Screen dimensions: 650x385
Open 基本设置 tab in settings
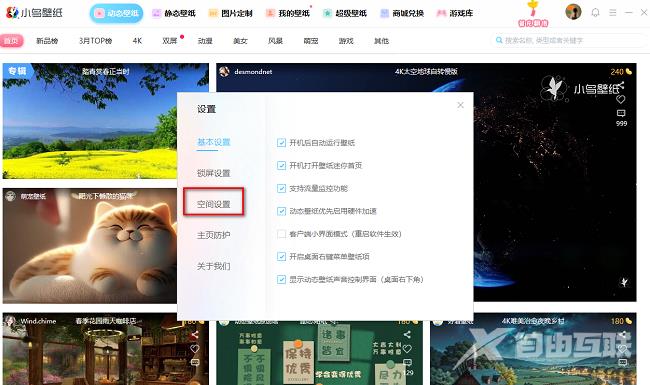coord(213,142)
